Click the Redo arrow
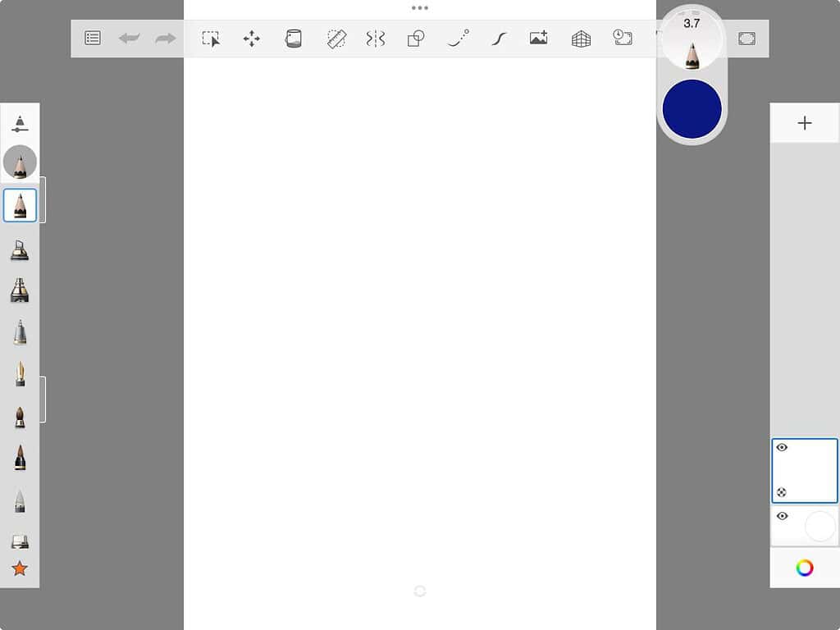 pos(166,38)
